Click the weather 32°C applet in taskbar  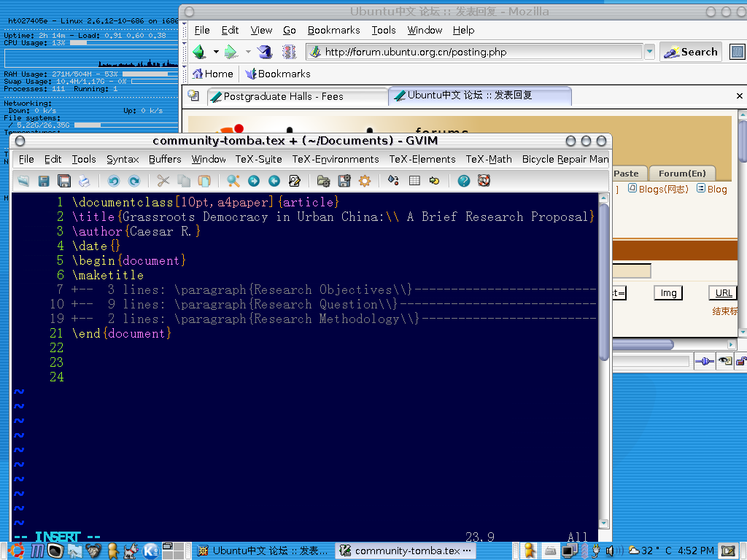click(x=650, y=551)
